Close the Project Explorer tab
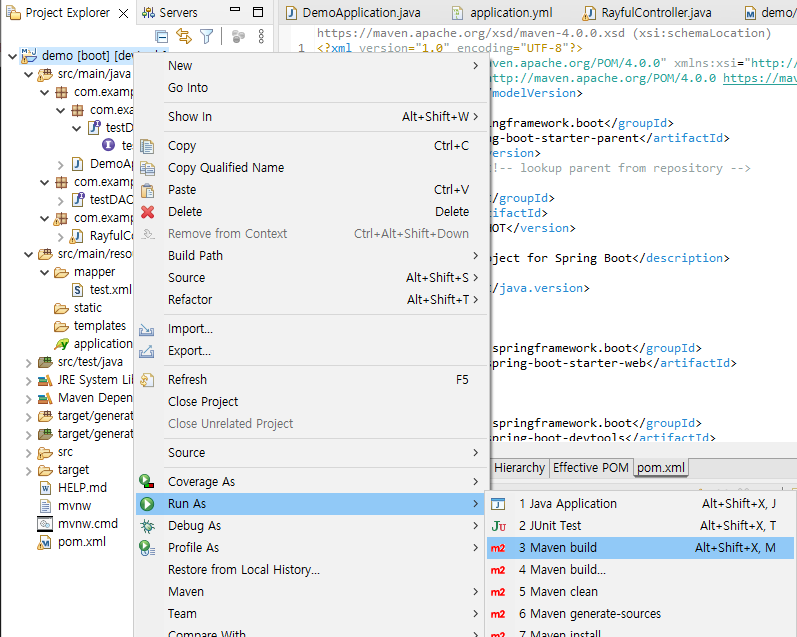Screen dimensions: 797x637 124,13
